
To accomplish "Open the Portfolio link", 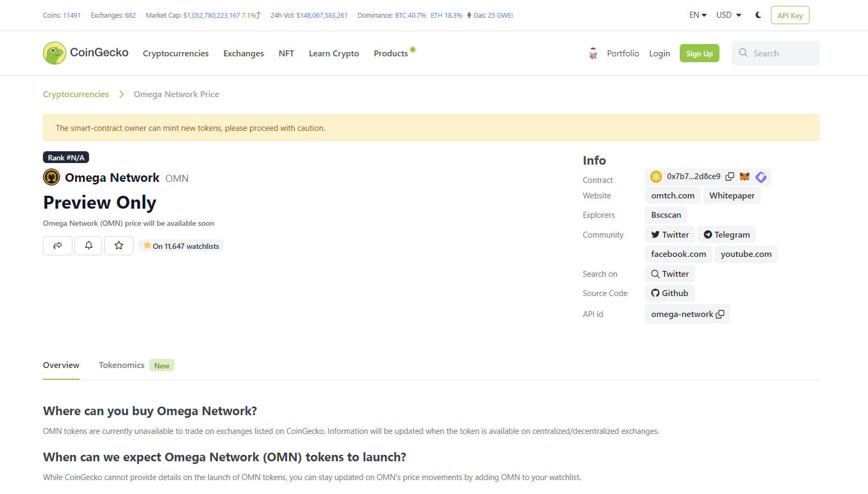I will tap(623, 53).
